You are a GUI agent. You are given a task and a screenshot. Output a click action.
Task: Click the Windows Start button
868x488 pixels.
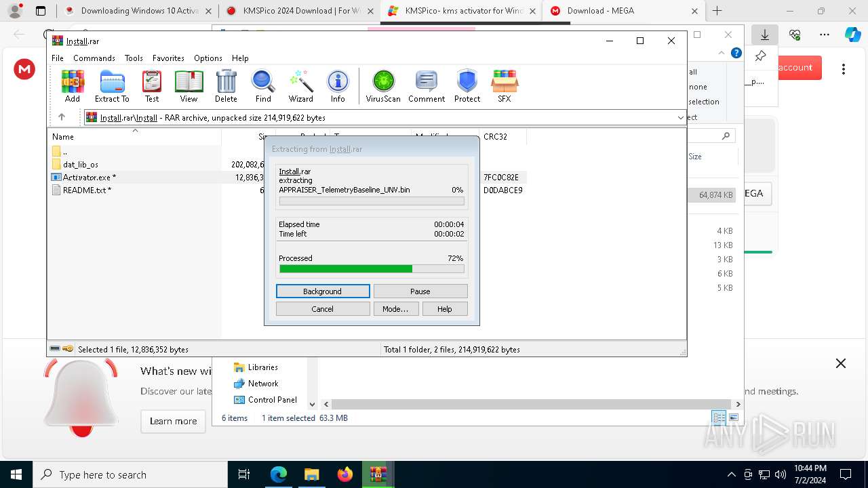click(16, 474)
